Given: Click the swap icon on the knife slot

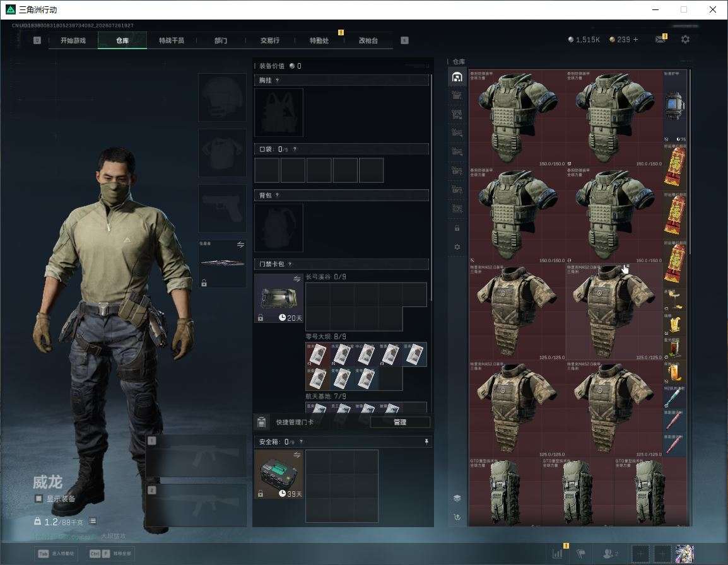Looking at the screenshot, I should tap(240, 245).
